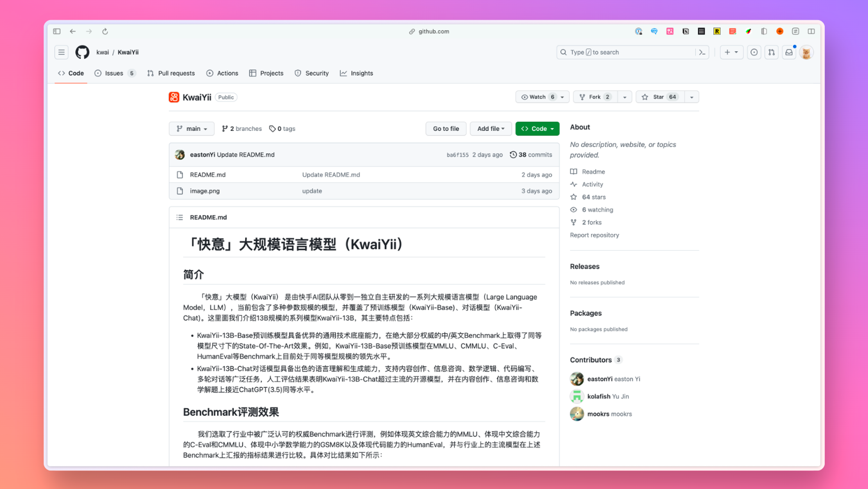The image size is (868, 489).
Task: Open commit hash ba6f155
Action: coord(457,155)
